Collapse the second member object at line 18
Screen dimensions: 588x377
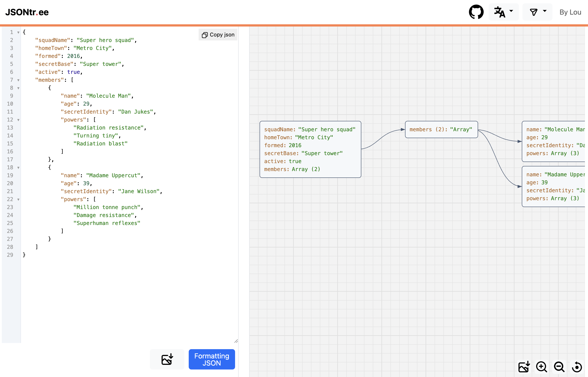tap(18, 168)
